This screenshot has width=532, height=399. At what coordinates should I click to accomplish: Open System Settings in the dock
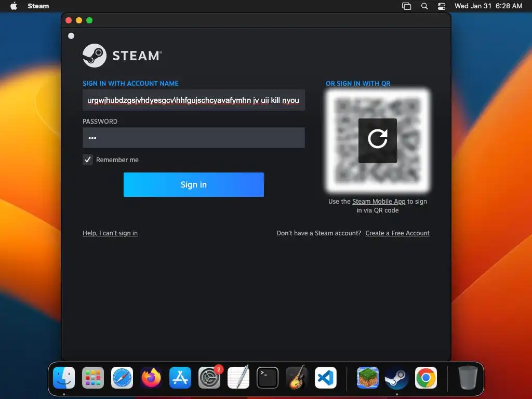coord(209,378)
